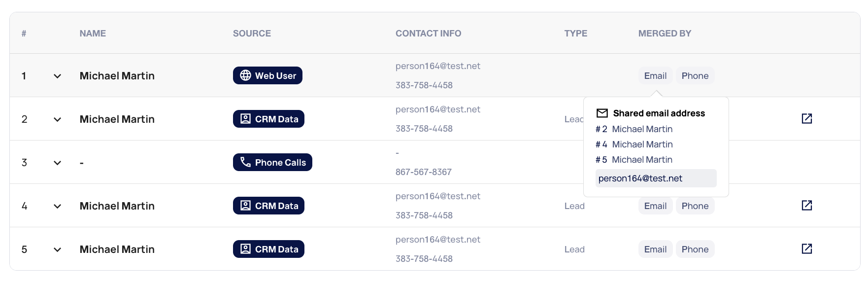Open external link icon for row 4
Viewport: 868px width, 283px height.
pyautogui.click(x=806, y=206)
